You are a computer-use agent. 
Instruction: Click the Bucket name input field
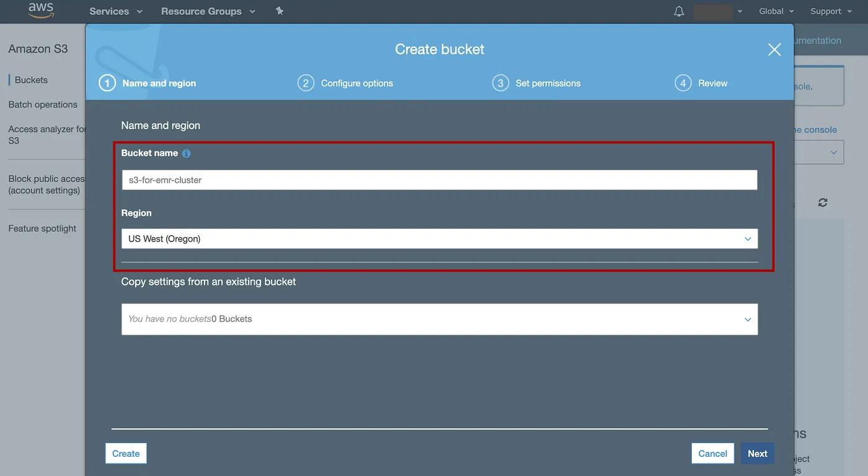[440, 180]
